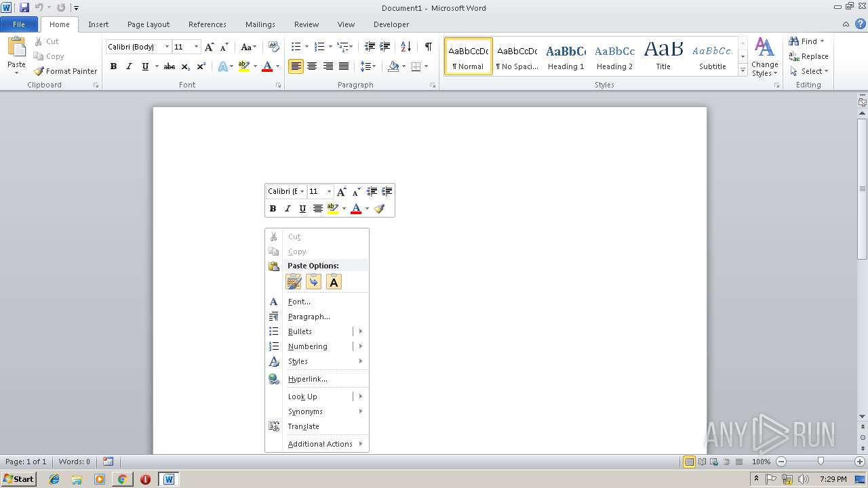The height and width of the screenshot is (488, 868).
Task: Click the Replace button in the Editing group
Action: (x=808, y=56)
